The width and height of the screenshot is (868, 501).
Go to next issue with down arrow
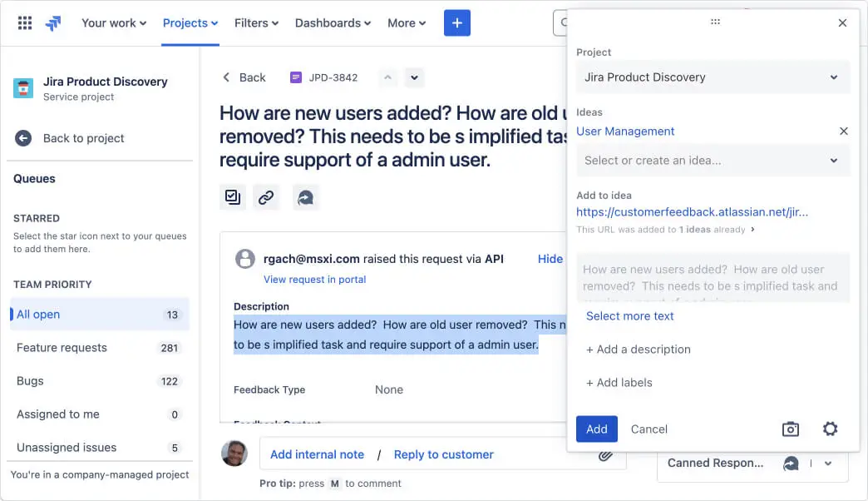(x=414, y=77)
